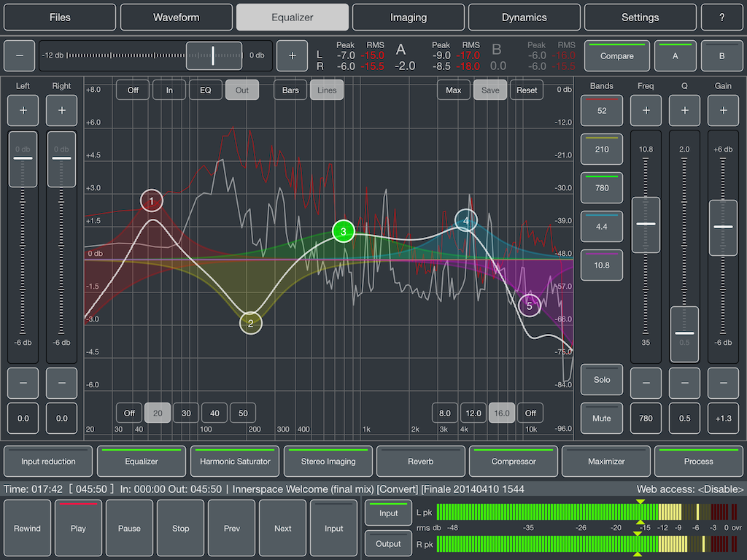Start rendering with the Process button
The width and height of the screenshot is (747, 560).
(698, 461)
